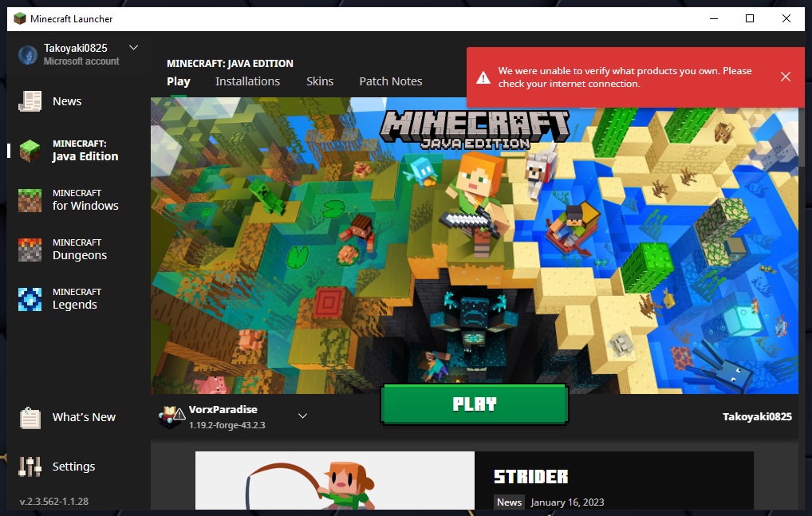
Task: Click the green PLAY button
Action: tap(475, 404)
